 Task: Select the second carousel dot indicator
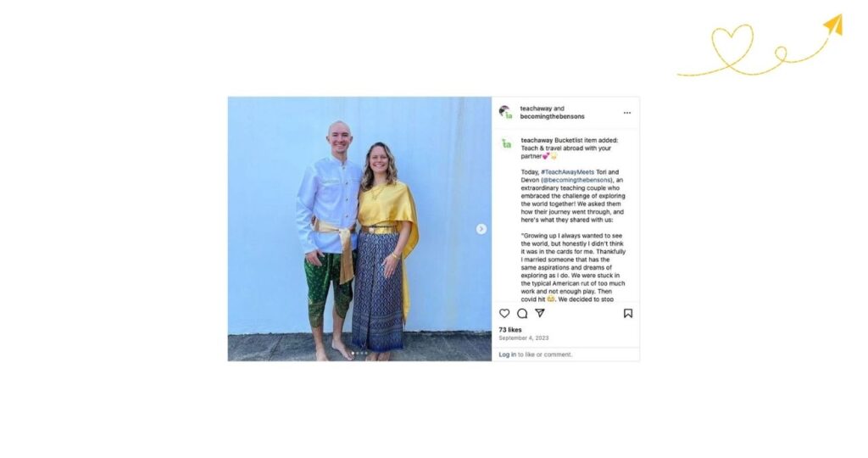coord(357,354)
